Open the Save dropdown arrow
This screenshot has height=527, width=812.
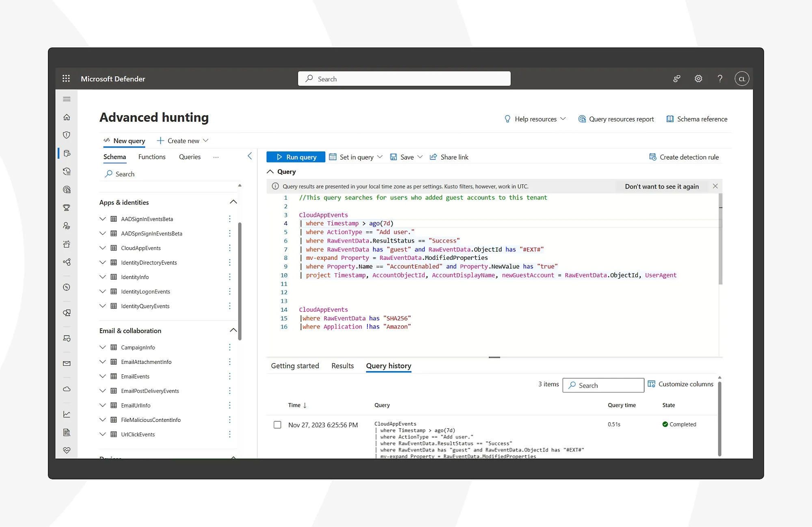click(x=420, y=157)
